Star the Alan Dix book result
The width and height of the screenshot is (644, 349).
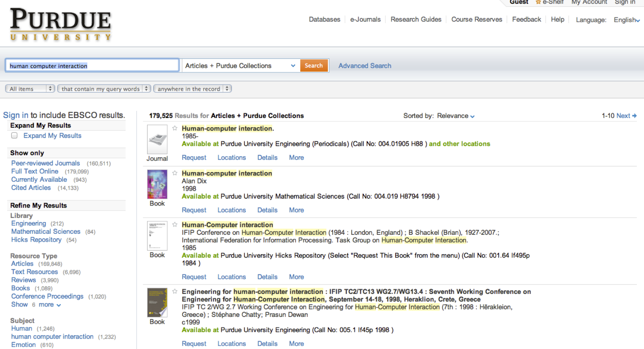click(175, 173)
